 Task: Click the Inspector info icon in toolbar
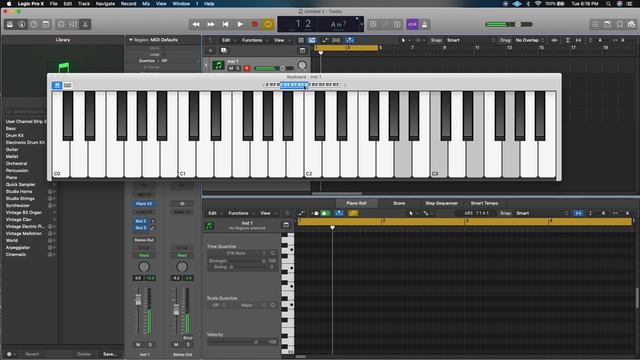[22, 24]
